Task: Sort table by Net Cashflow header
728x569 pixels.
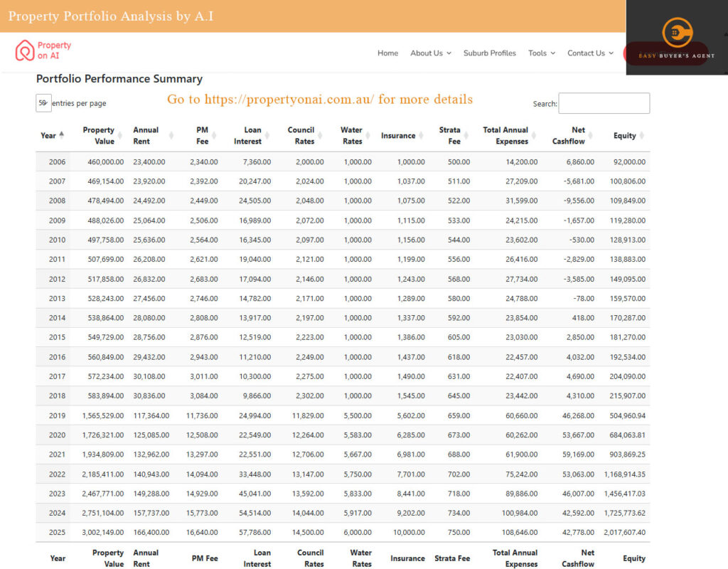Action: pos(568,136)
